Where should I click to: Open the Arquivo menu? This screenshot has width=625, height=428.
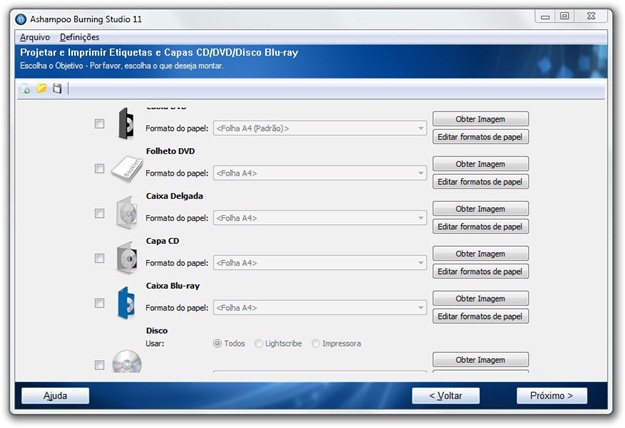click(x=35, y=37)
